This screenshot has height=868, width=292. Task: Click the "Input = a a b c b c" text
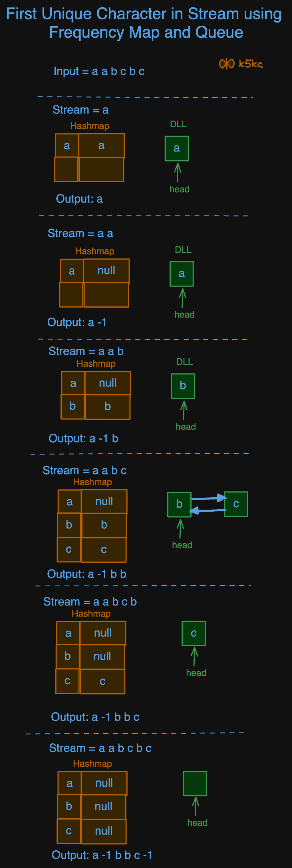coord(99,71)
